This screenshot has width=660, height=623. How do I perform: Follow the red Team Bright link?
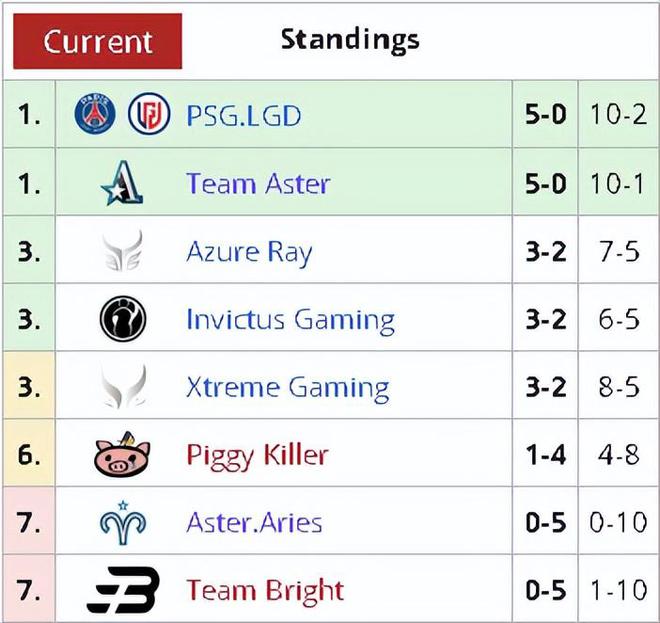click(265, 591)
